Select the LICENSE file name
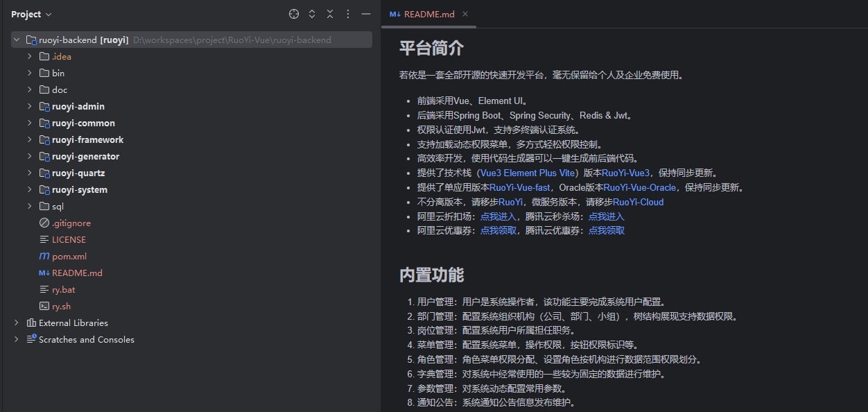Image resolution: width=868 pixels, height=412 pixels. (x=69, y=240)
